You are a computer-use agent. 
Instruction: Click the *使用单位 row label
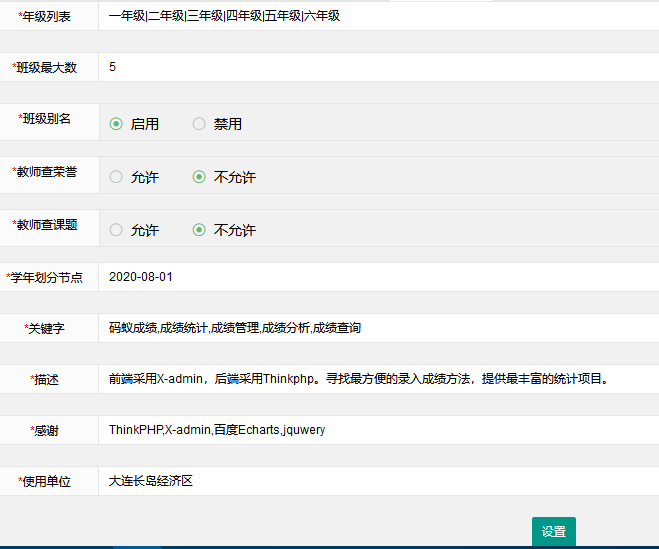47,481
